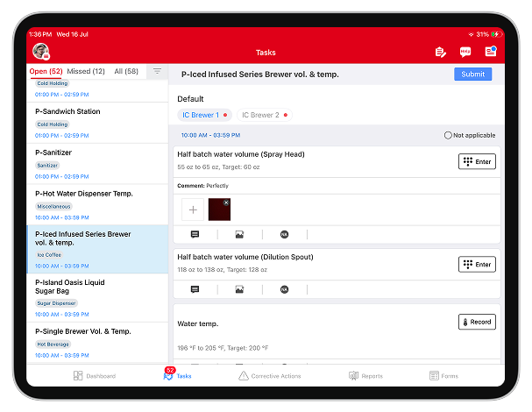This screenshot has height=412, width=532.
Task: Mark the Dilution Spout item as NA
Action: [284, 289]
